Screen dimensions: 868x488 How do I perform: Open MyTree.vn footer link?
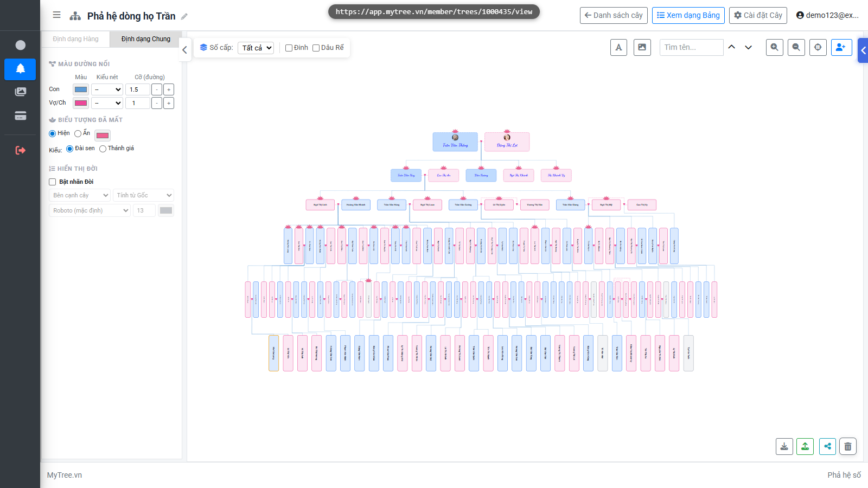pos(65,475)
